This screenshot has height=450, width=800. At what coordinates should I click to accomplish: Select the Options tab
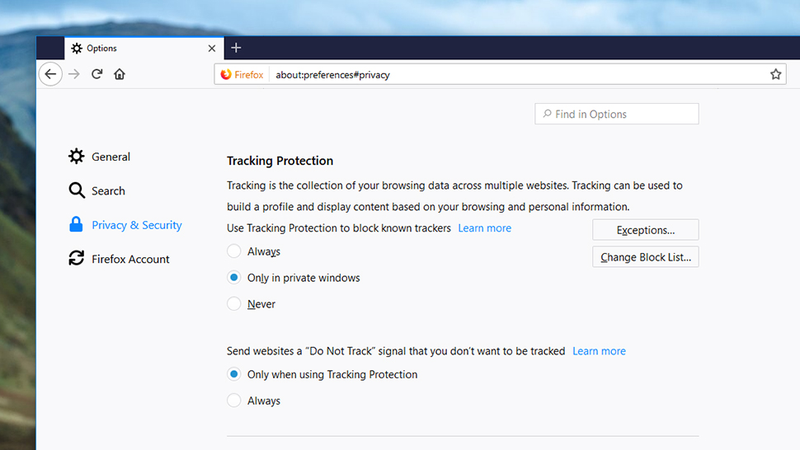(144, 48)
